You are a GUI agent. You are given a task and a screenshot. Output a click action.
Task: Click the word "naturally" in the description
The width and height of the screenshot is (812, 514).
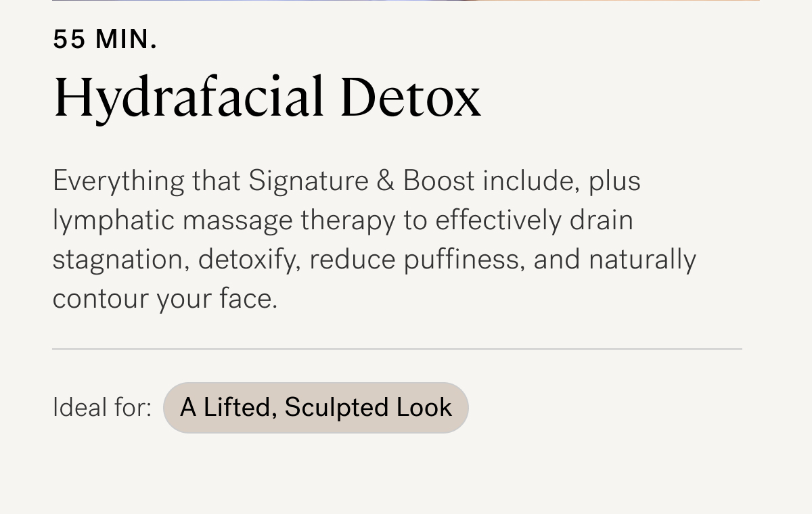click(642, 261)
